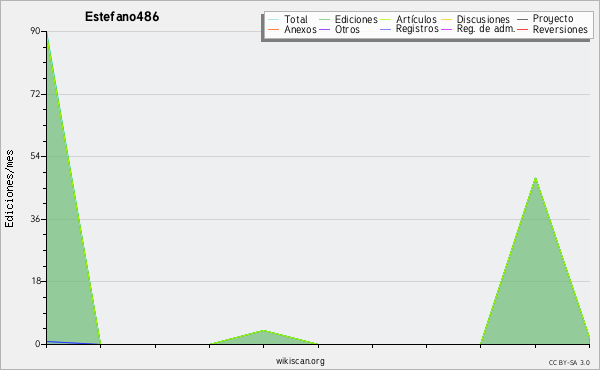600x370 pixels.
Task: Click the 72 y-axis value
Action: point(36,94)
